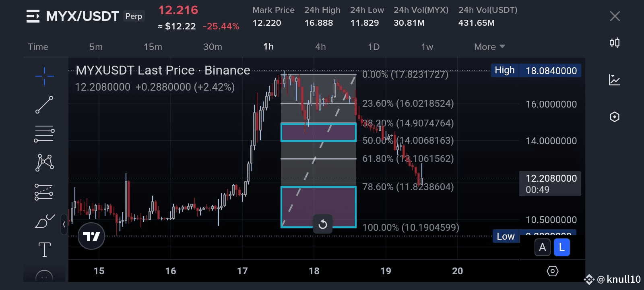Expand the More timeframes dropdown

point(489,47)
